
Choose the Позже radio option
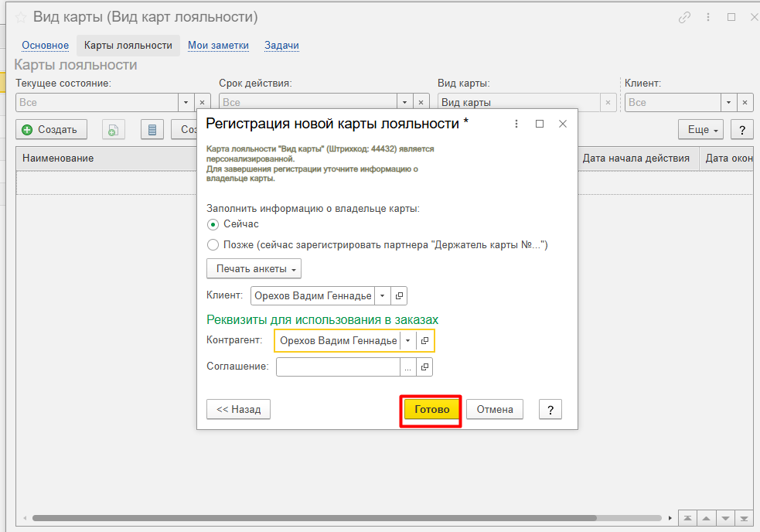(213, 245)
